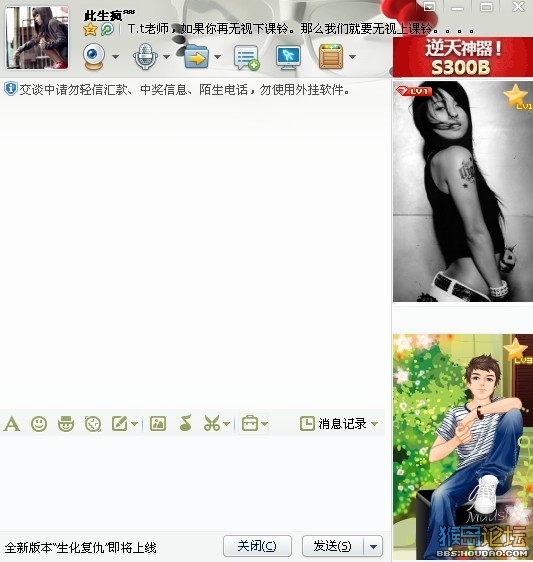This screenshot has height=562, width=533.
Task: Launch remote assistance with the monitor icon
Action: 289,57
